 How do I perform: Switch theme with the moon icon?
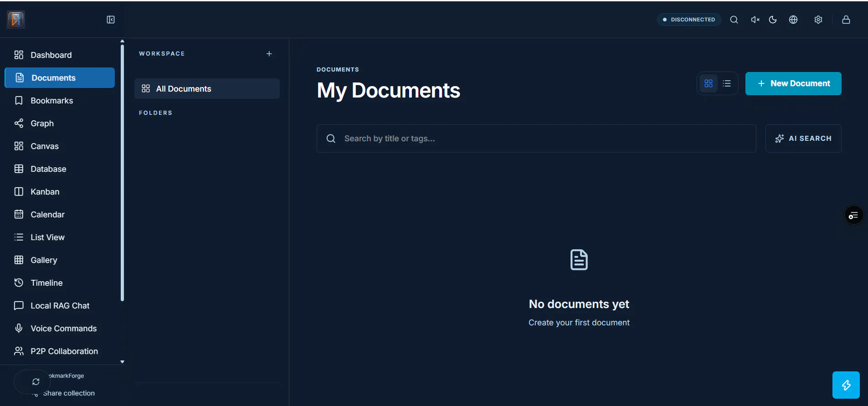point(773,20)
